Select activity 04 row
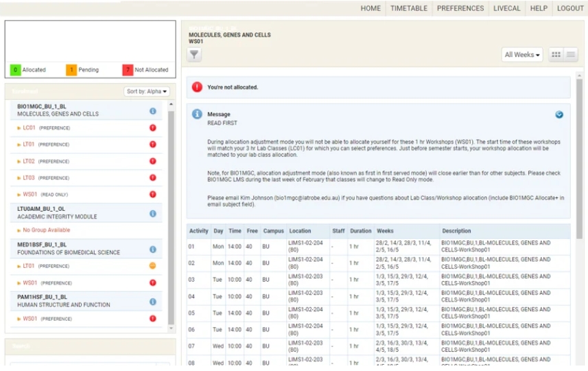588x371 pixels. point(378,296)
